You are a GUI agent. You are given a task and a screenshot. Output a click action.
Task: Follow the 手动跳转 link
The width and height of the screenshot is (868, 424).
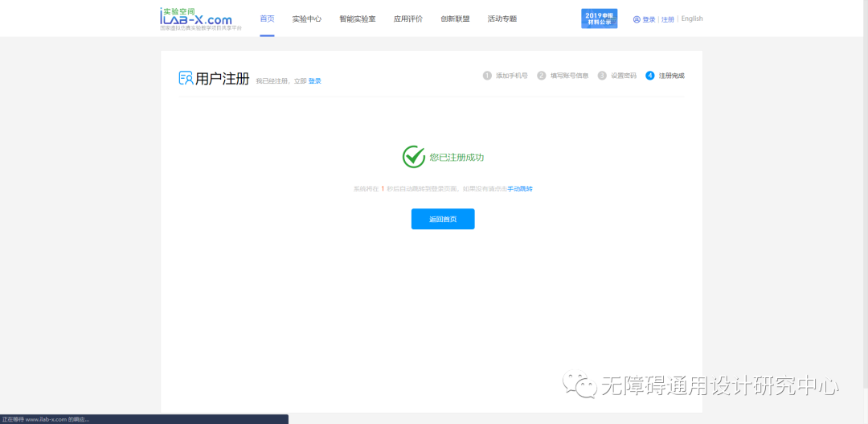tap(520, 189)
